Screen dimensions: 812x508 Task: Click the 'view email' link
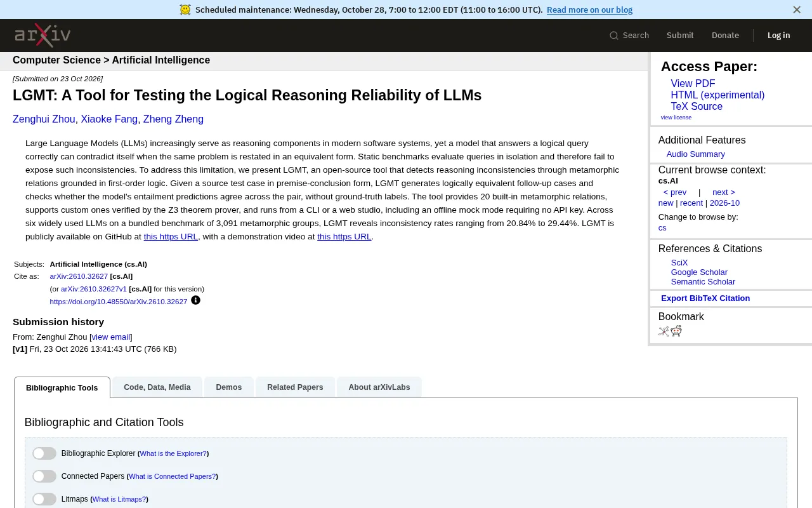111,337
